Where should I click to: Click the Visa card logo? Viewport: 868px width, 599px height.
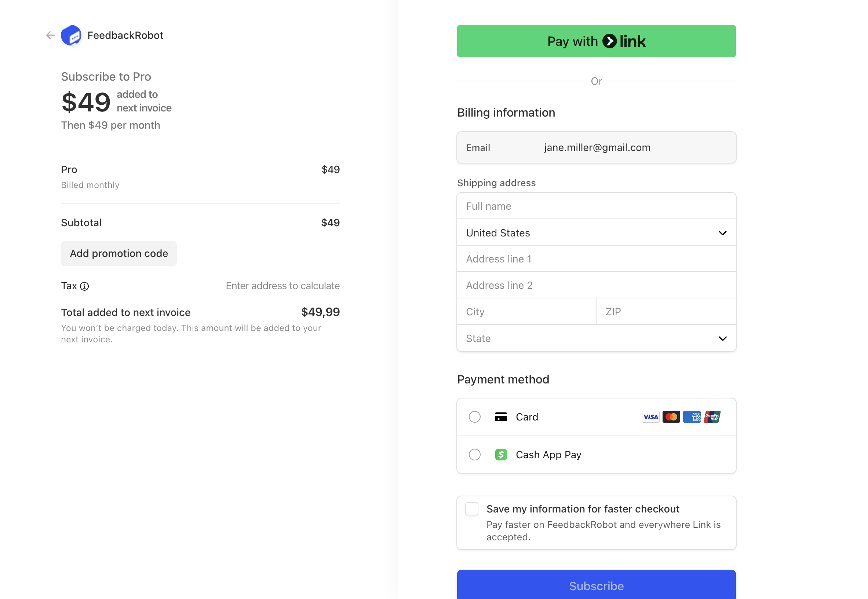pos(650,417)
